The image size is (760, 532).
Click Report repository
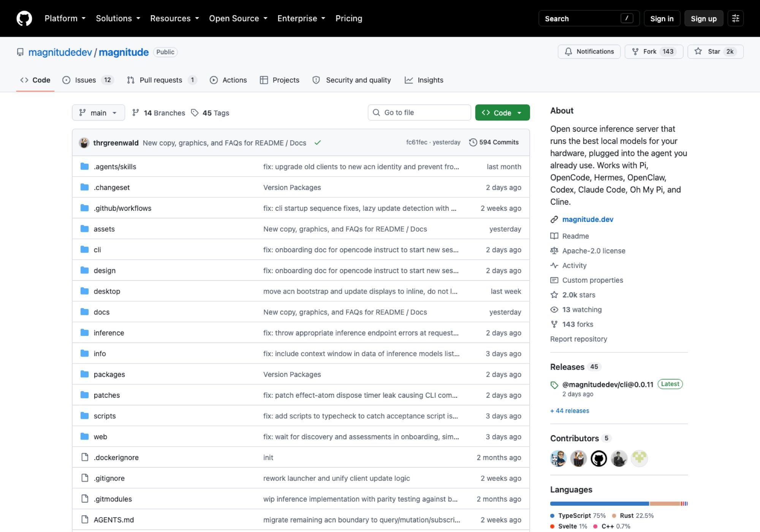click(x=578, y=339)
